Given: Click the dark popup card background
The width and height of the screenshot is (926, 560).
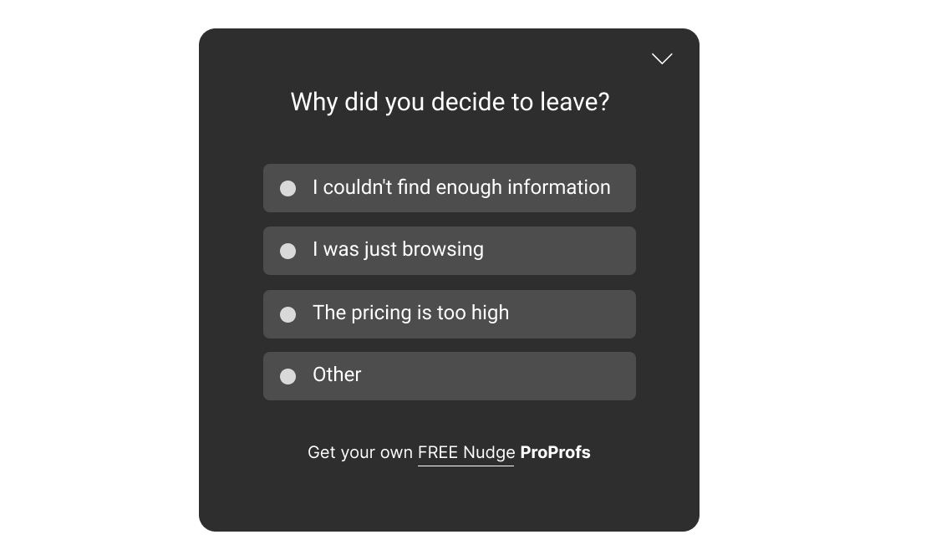Looking at the screenshot, I should (449, 501).
